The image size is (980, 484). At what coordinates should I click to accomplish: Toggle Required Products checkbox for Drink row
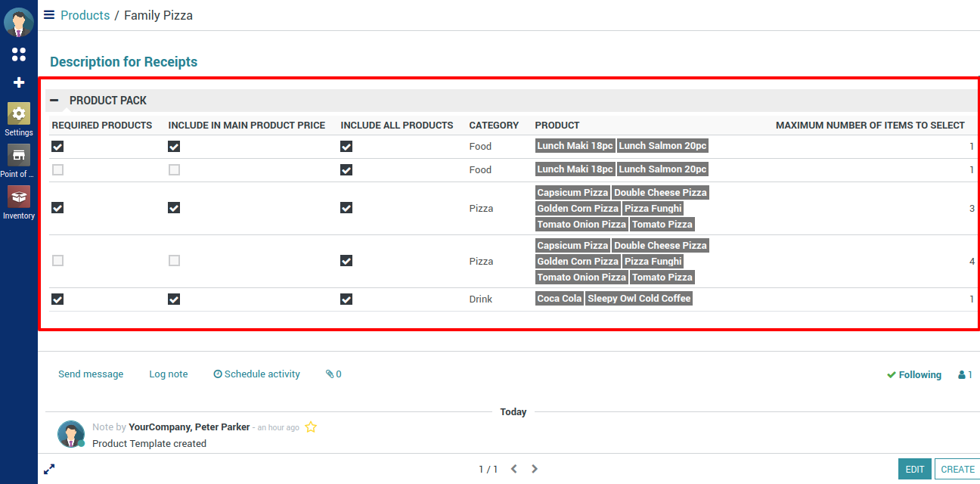click(57, 299)
